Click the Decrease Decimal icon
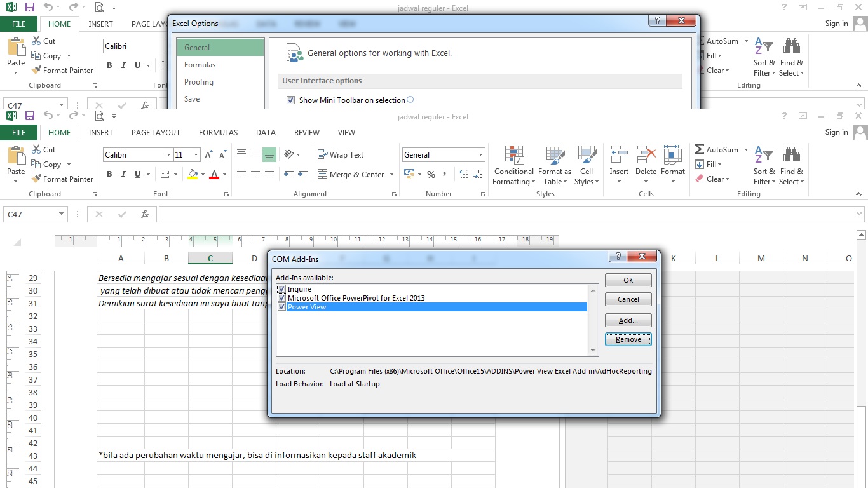This screenshot has height=488, width=868. (478, 174)
